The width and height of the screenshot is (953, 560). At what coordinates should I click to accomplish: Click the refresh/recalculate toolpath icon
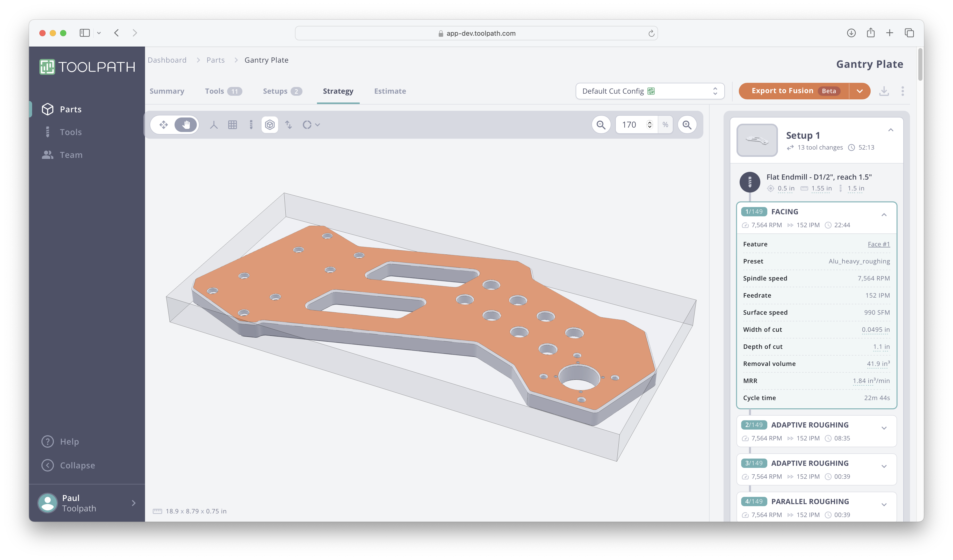307,125
